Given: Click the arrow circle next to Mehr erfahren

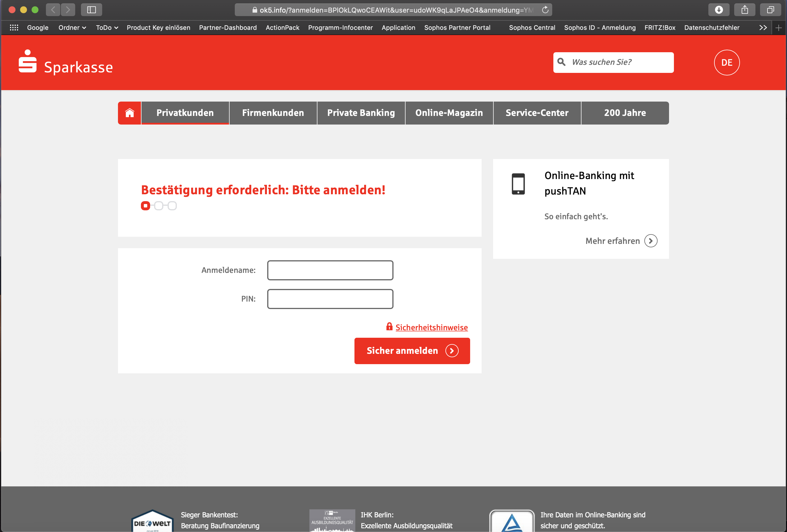Looking at the screenshot, I should (x=651, y=241).
